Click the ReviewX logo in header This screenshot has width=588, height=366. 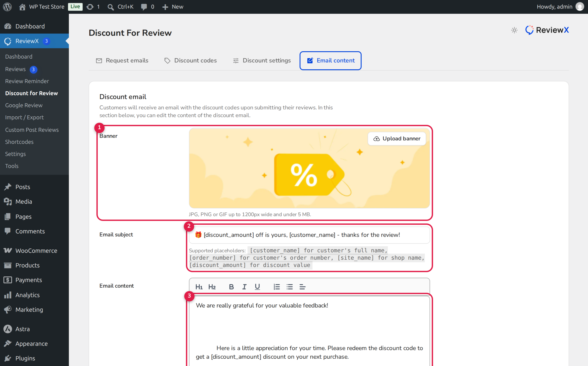tap(547, 30)
